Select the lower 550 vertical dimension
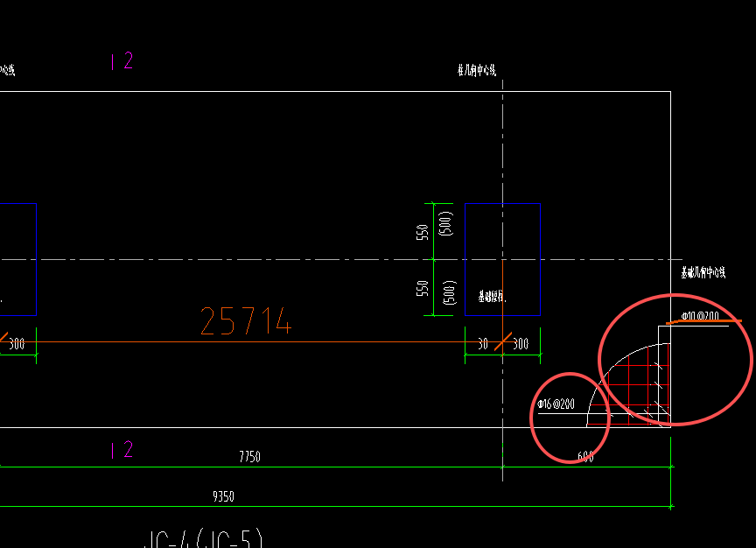 coord(423,289)
